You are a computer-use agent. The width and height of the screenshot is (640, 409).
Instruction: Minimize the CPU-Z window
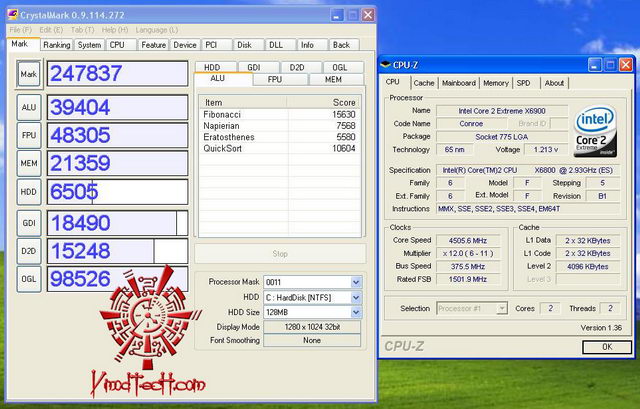point(595,64)
